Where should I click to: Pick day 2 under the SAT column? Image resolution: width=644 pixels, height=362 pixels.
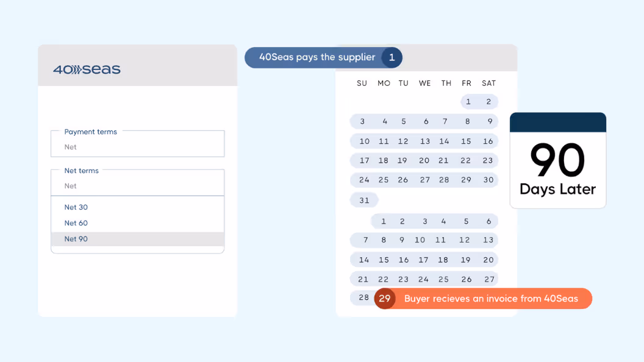[x=488, y=102]
